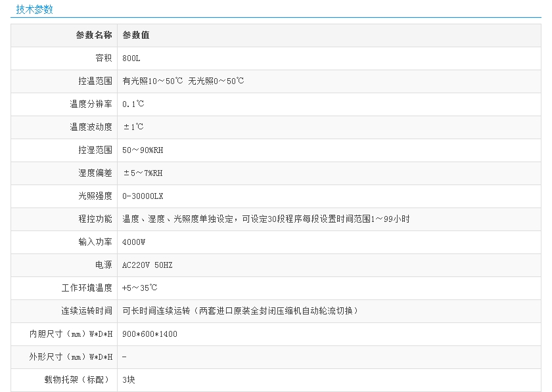This screenshot has height=392, width=552.
Task: Click the 技术参数 section heading
Action: click(x=35, y=10)
